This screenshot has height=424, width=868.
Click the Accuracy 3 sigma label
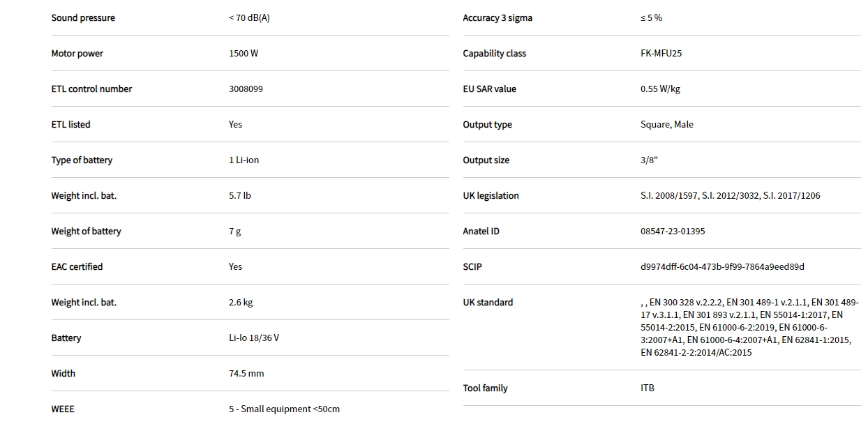497,18
